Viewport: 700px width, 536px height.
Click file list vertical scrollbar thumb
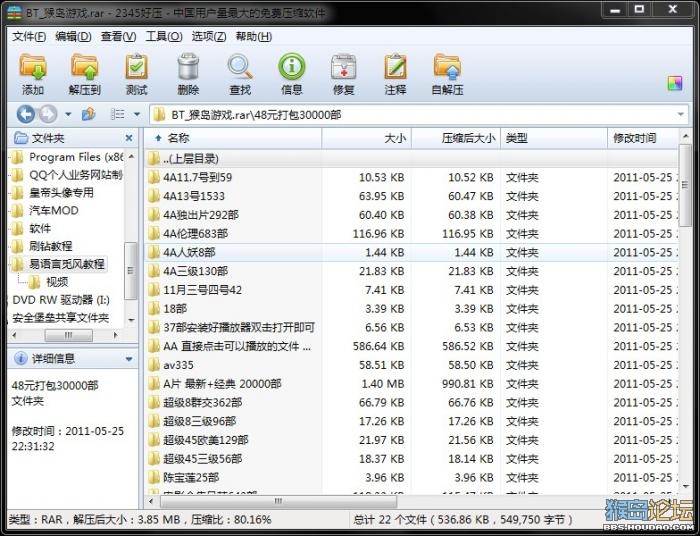coord(685,185)
